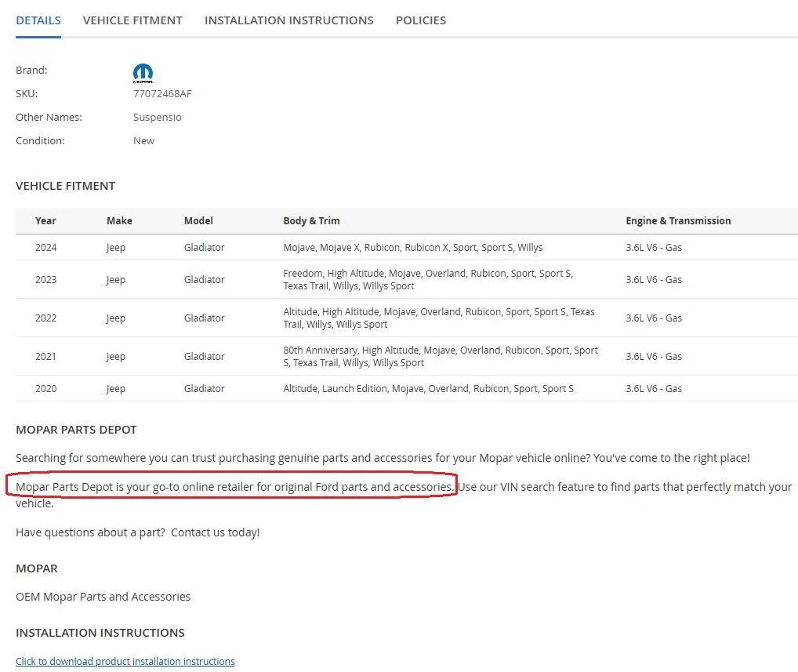
Task: Click the 2023 trim list starting with Freedom
Action: click(x=428, y=279)
